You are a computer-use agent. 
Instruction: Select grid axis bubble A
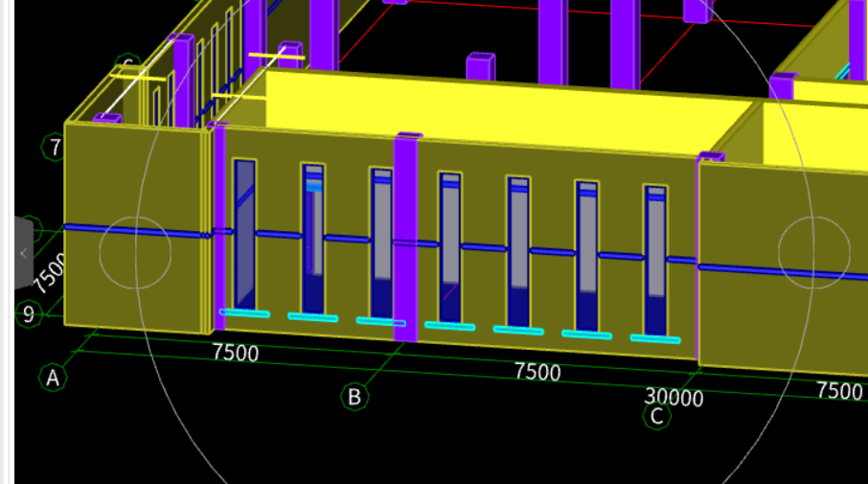53,378
